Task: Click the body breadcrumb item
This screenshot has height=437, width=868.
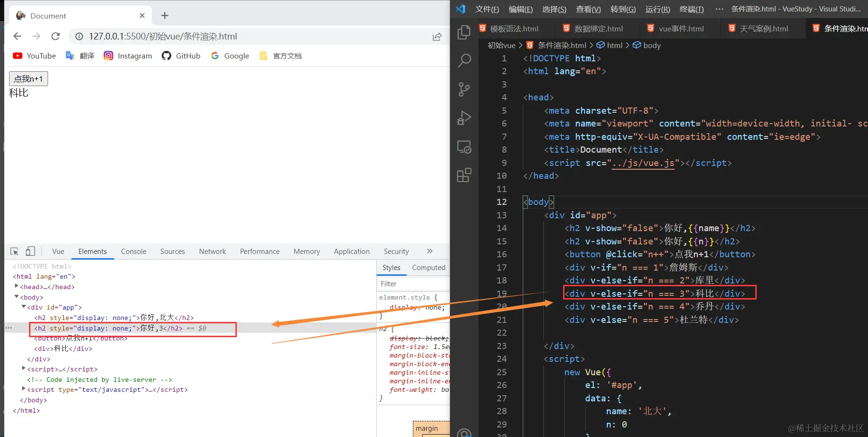Action: coord(647,45)
